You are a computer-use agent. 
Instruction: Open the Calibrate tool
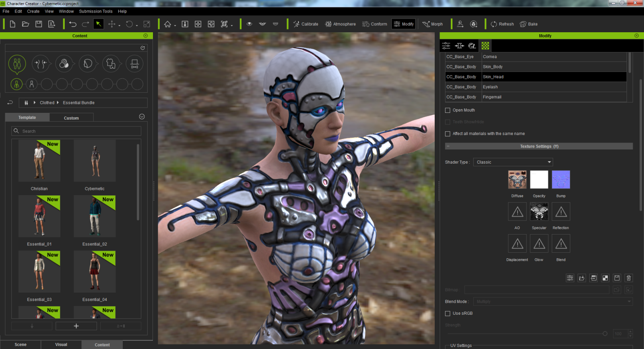pyautogui.click(x=305, y=24)
